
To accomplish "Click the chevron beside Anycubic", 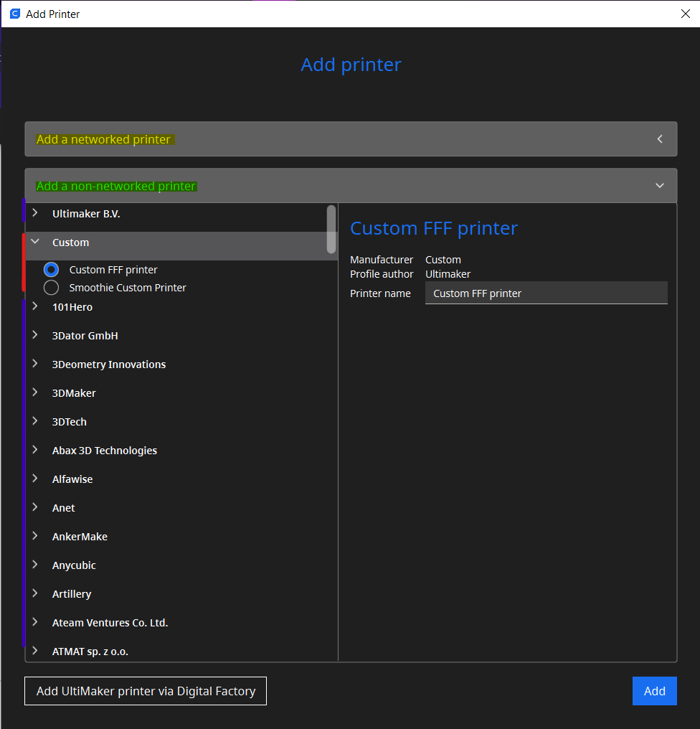I will coord(35,565).
